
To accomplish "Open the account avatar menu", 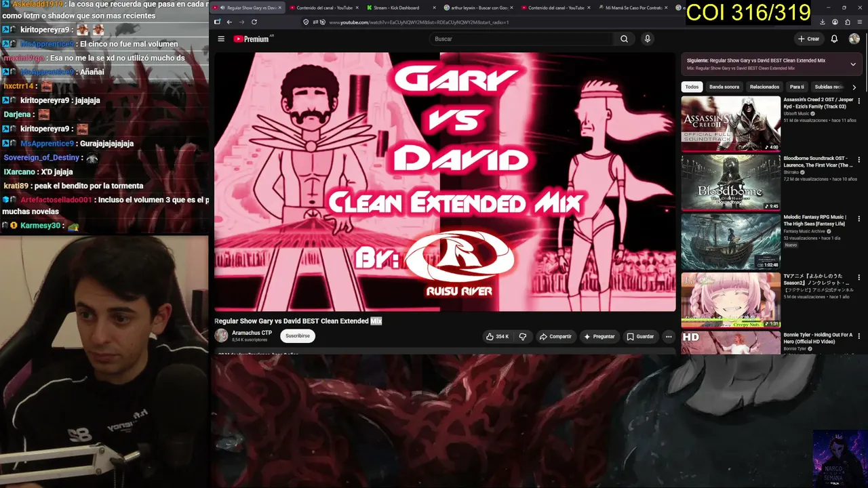I will 854,39.
